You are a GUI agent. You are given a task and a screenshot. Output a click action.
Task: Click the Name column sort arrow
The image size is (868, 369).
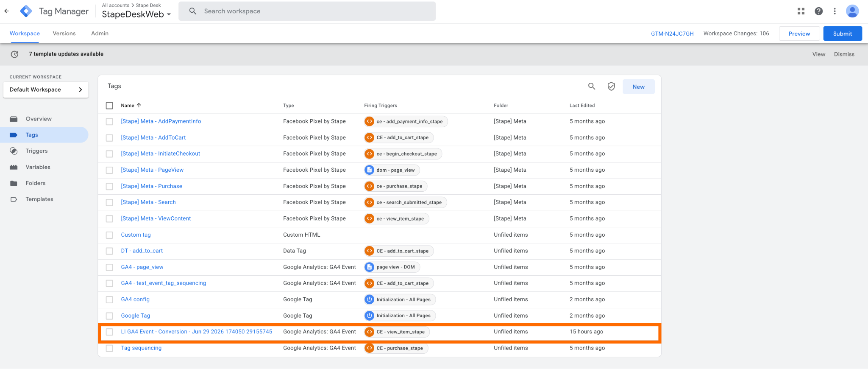pos(139,105)
